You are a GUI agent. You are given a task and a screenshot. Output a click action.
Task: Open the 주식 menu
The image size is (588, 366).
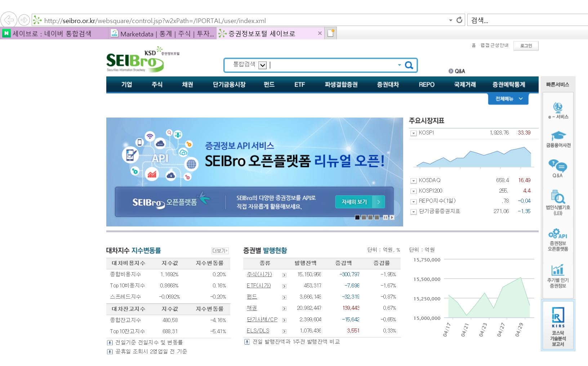point(157,84)
